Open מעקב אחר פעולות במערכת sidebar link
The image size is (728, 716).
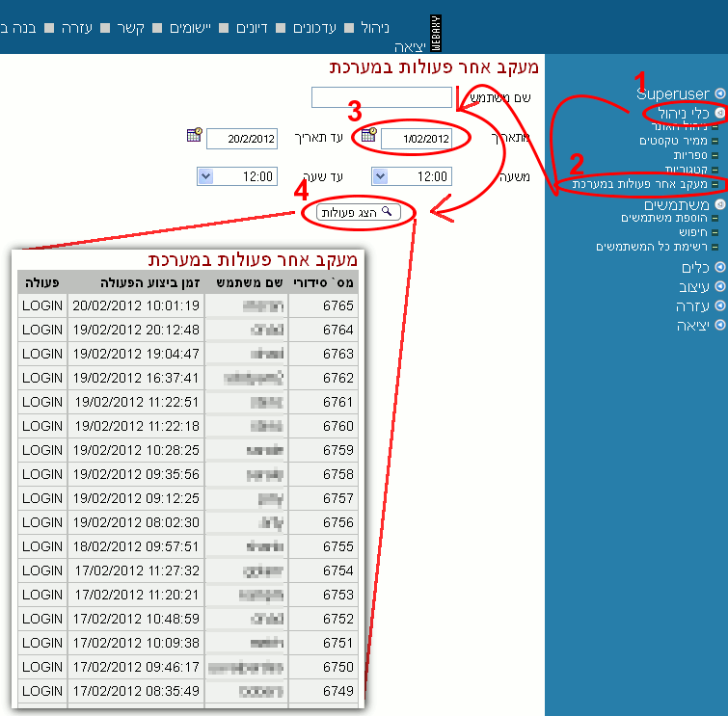640,184
